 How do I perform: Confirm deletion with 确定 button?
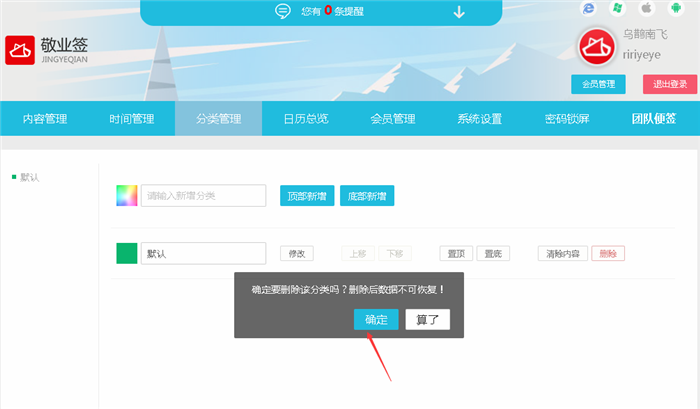(376, 320)
